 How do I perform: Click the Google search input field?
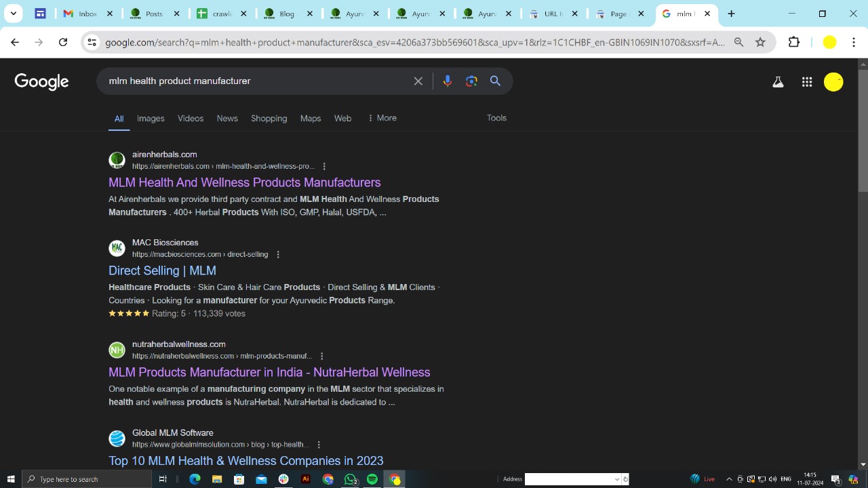(x=258, y=81)
